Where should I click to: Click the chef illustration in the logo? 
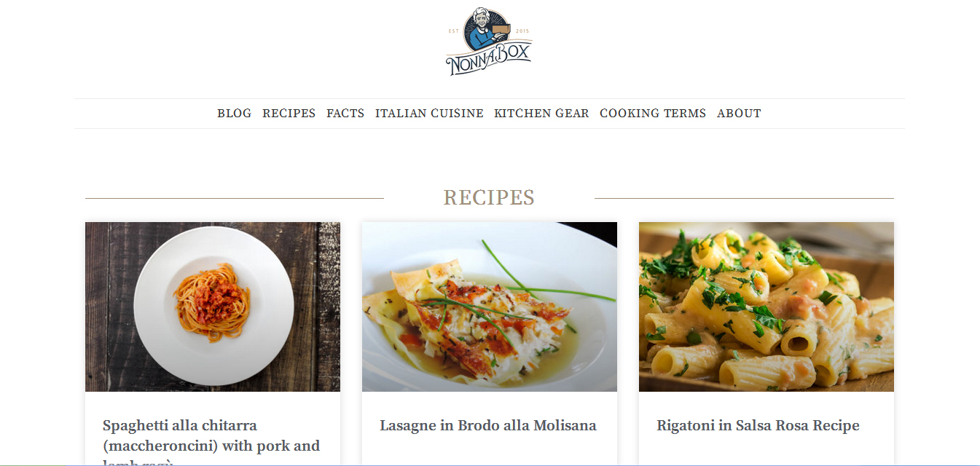(482, 31)
